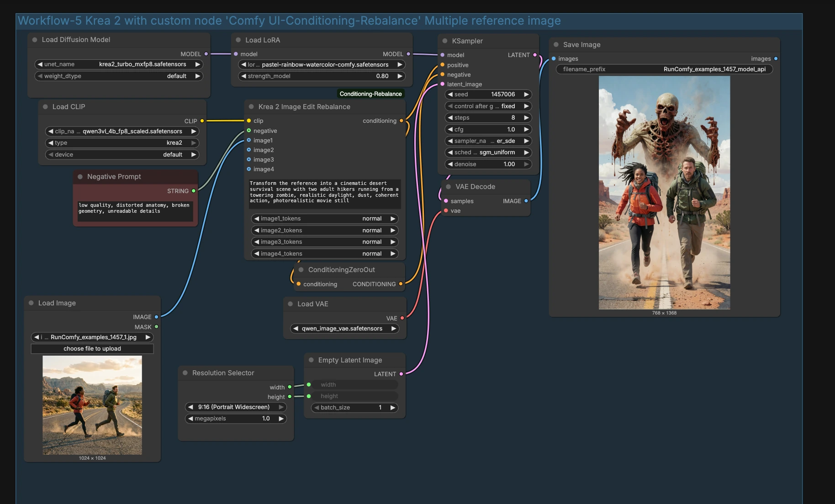
Task: Adjust the denoise 1.00 value
Action: coord(488,164)
